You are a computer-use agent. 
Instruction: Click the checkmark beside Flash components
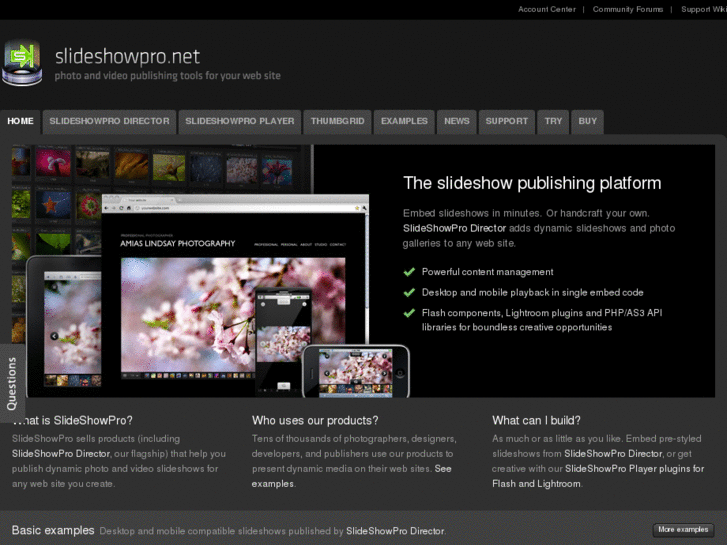tap(409, 313)
